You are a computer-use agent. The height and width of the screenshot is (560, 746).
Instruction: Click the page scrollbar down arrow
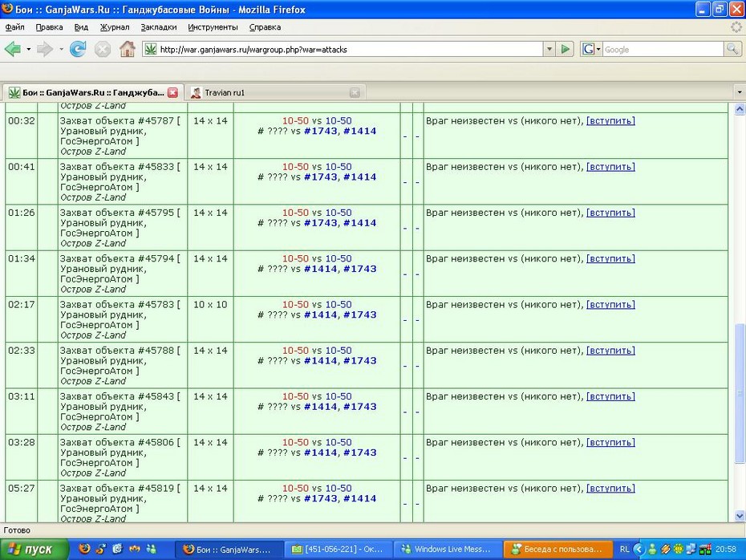[740, 516]
